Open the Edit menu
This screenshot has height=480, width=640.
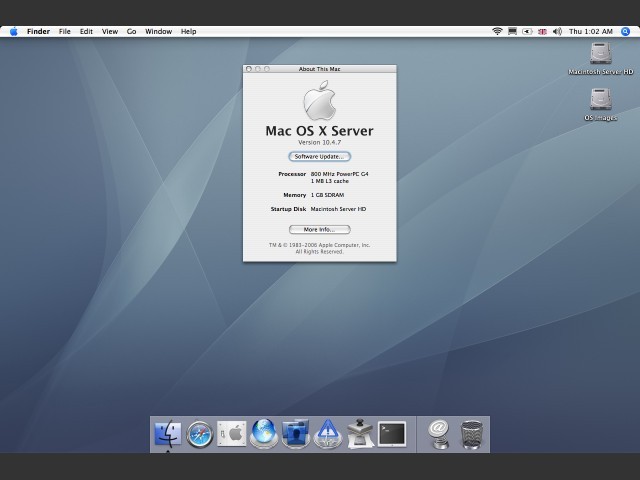[x=86, y=31]
